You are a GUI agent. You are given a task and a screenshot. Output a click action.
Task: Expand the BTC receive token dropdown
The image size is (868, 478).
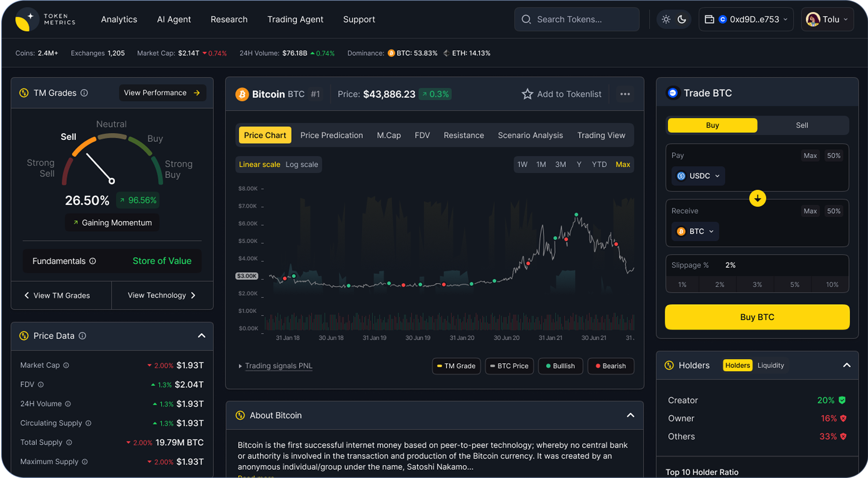coord(694,231)
